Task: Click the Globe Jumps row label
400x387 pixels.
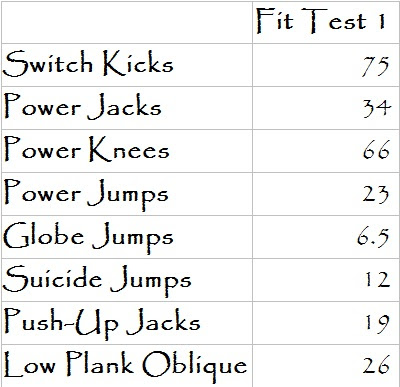Action: click(127, 237)
